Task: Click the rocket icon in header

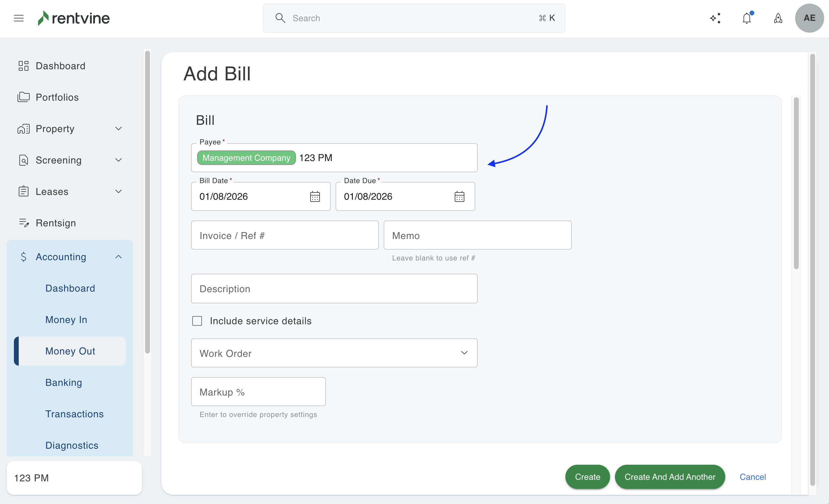Action: coord(778,18)
